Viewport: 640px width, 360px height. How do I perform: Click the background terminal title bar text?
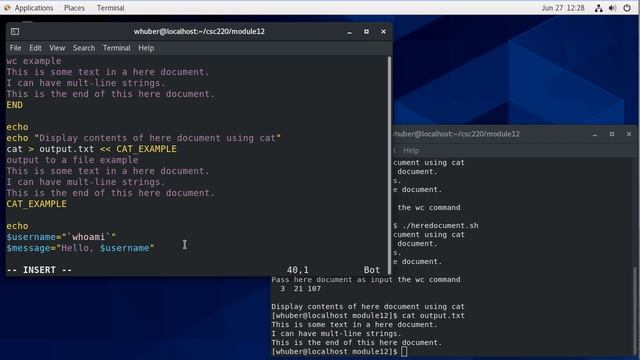[456, 134]
